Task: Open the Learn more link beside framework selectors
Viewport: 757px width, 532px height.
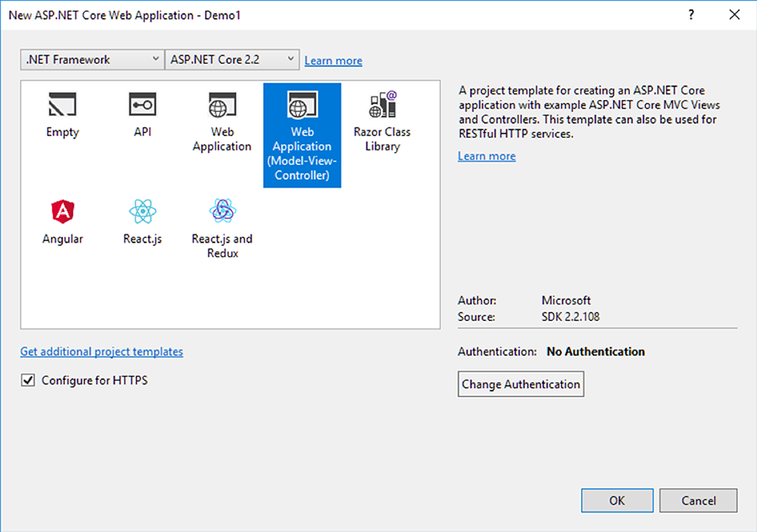Action: 333,60
